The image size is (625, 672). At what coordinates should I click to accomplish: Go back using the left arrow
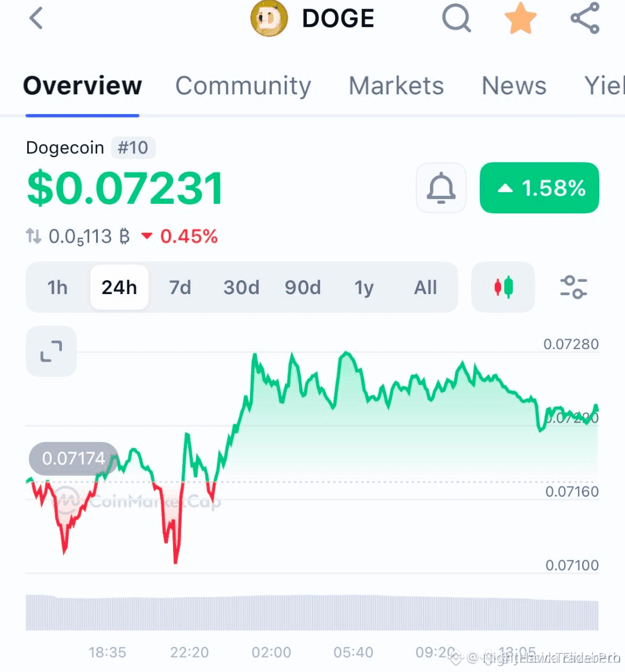(36, 18)
